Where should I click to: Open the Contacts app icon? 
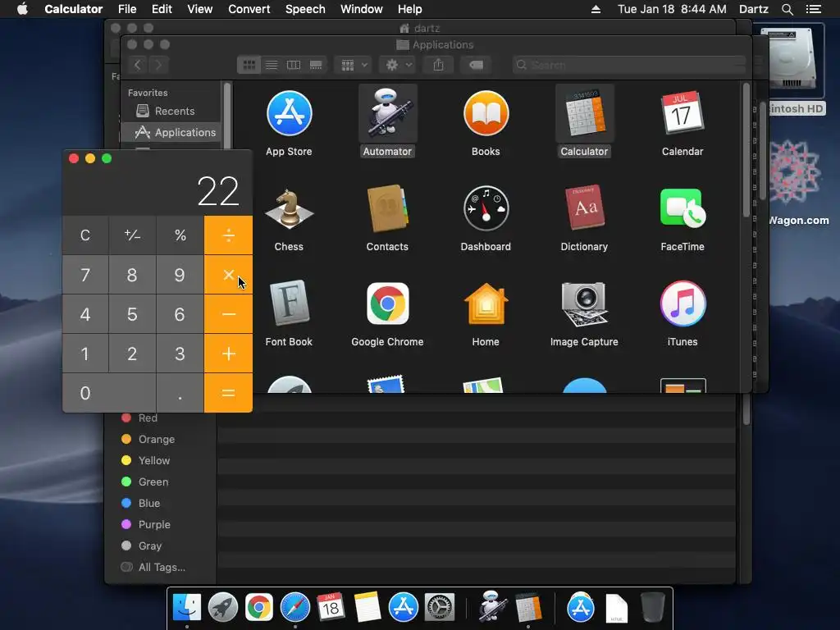(387, 208)
